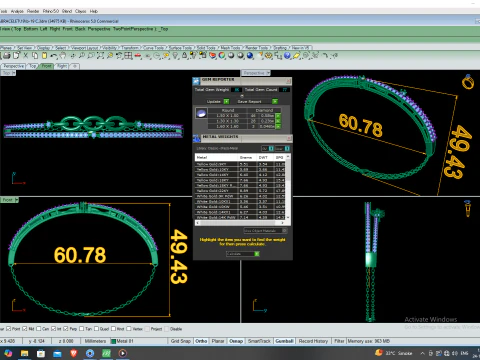Open the Millimeters units dropdown in status bar

click(95, 341)
